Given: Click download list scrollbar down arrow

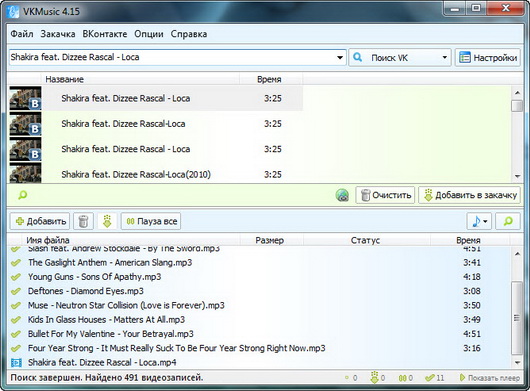Looking at the screenshot, I should (517, 363).
